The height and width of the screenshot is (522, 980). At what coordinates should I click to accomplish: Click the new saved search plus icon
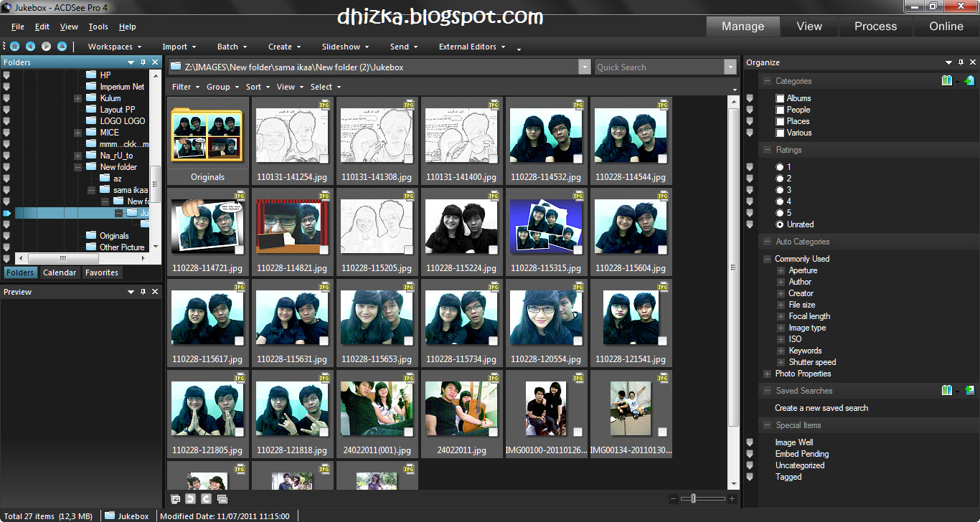[969, 391]
